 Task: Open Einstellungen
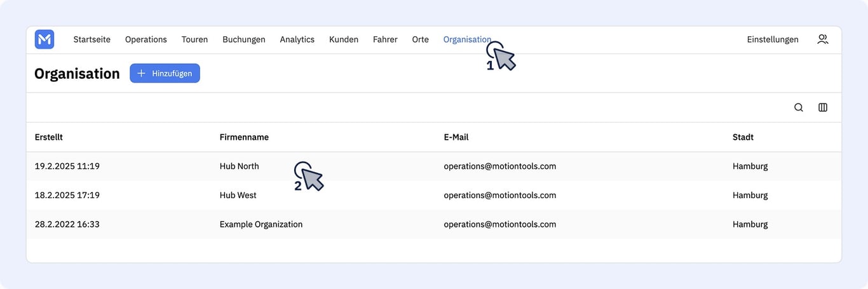click(773, 39)
